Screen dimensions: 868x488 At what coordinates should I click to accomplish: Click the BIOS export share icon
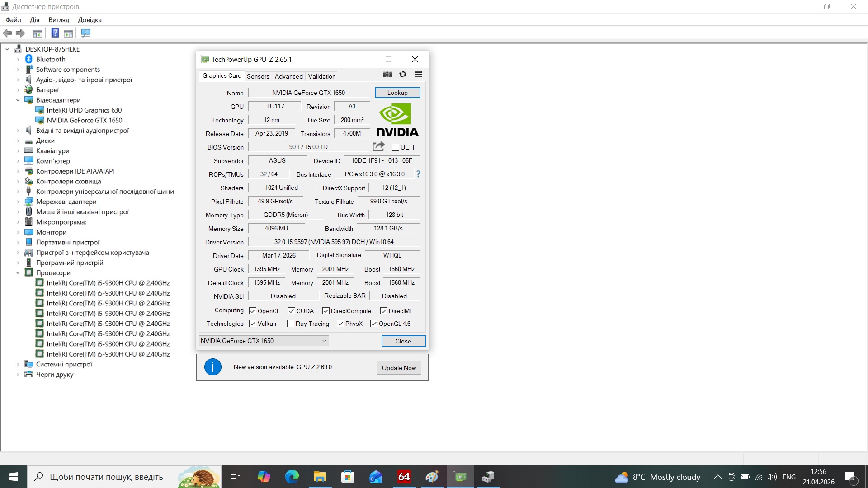click(x=378, y=146)
